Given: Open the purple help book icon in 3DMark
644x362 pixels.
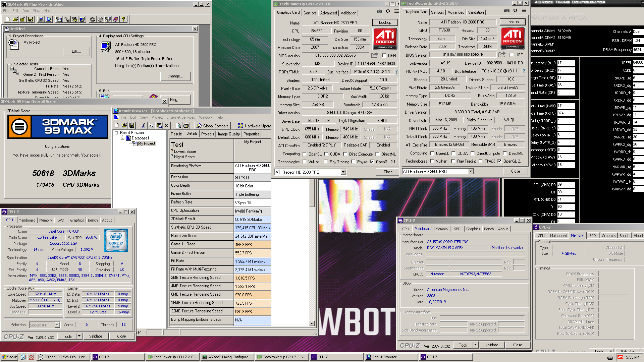Looking at the screenshot, I should click(116, 19).
